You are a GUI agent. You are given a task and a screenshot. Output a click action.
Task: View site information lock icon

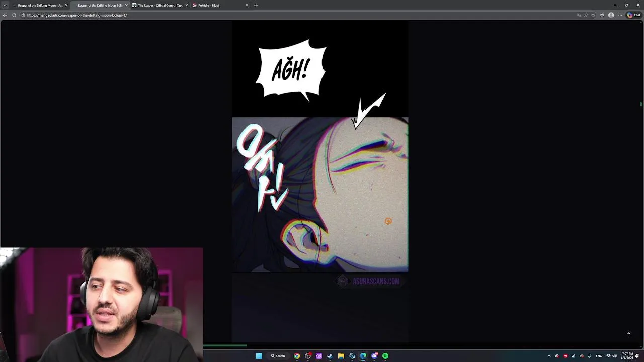click(x=23, y=15)
